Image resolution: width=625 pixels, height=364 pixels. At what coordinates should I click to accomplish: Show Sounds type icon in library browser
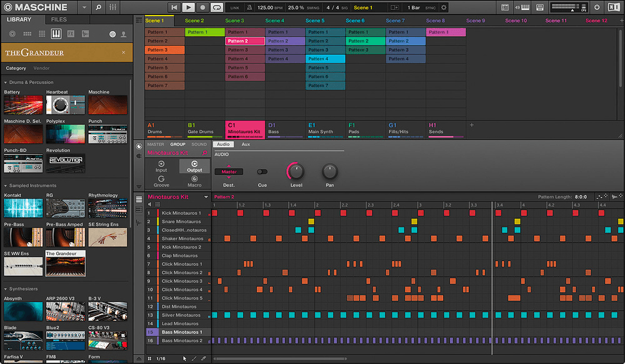(x=42, y=34)
